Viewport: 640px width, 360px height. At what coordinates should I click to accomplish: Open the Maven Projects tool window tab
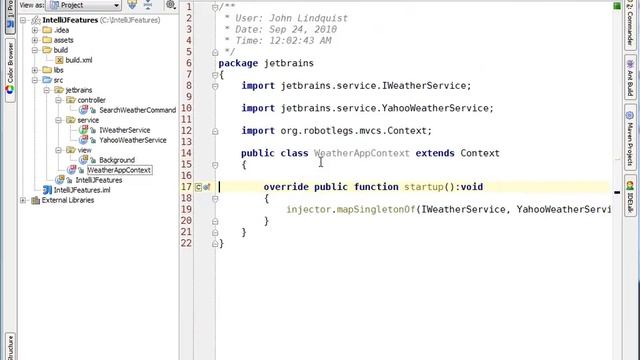coord(630,138)
